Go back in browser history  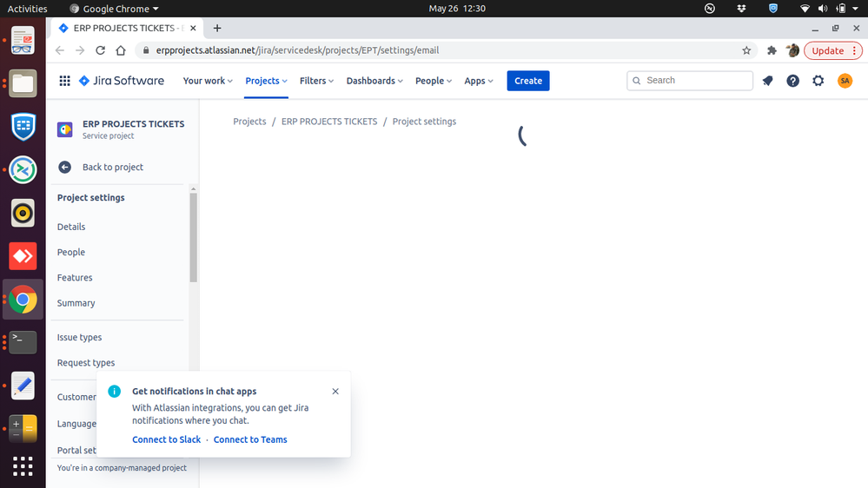[x=60, y=50]
